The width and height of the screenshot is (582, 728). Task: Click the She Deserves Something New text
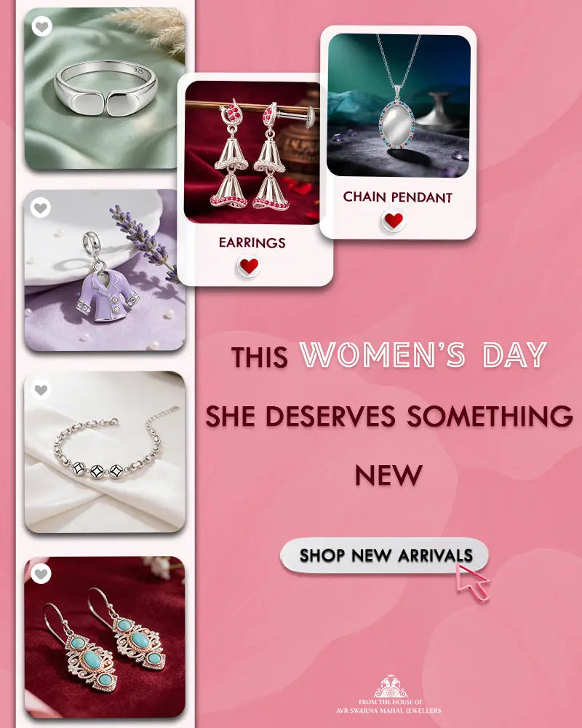pos(389,445)
